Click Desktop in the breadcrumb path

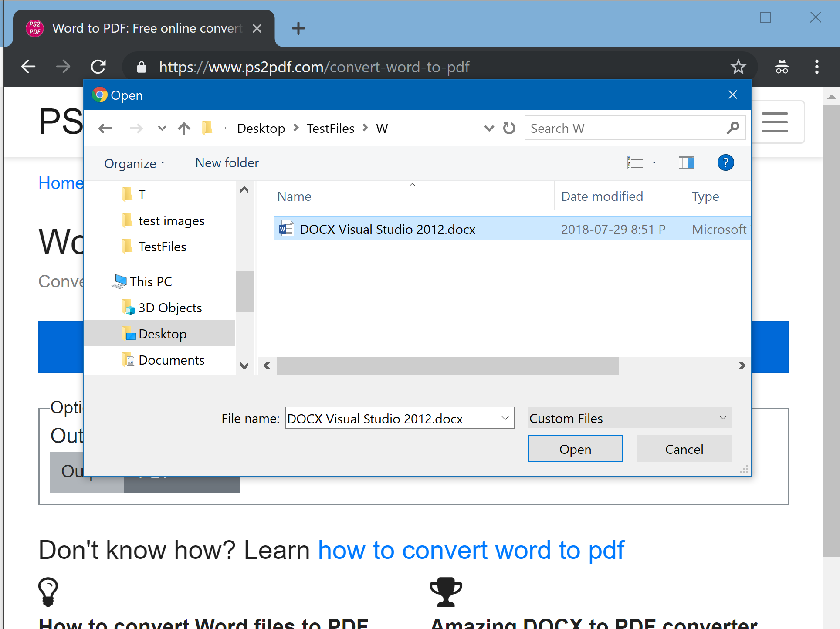tap(261, 129)
